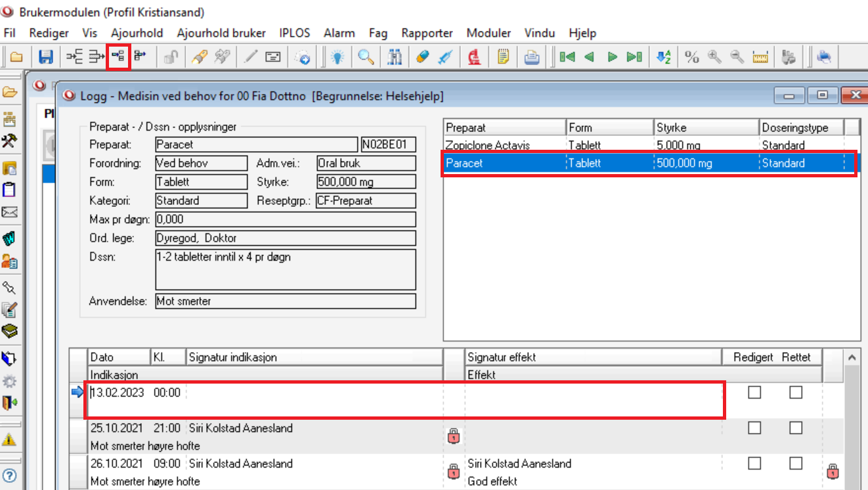This screenshot has height=490, width=868.
Task: Open the Fil menu
Action: click(10, 33)
